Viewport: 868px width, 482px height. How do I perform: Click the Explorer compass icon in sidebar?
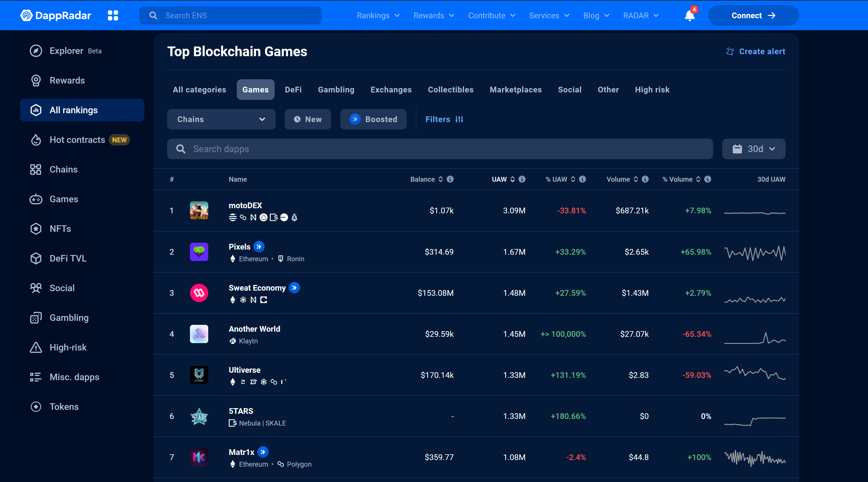(x=36, y=51)
